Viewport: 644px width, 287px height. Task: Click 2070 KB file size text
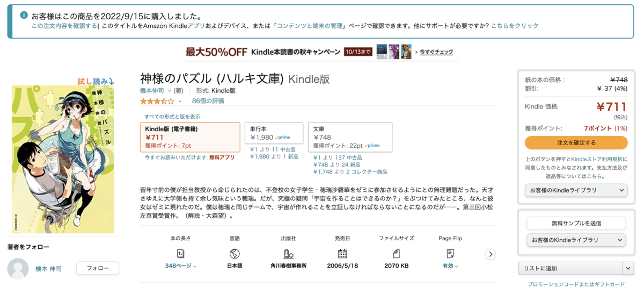pyautogui.click(x=397, y=266)
